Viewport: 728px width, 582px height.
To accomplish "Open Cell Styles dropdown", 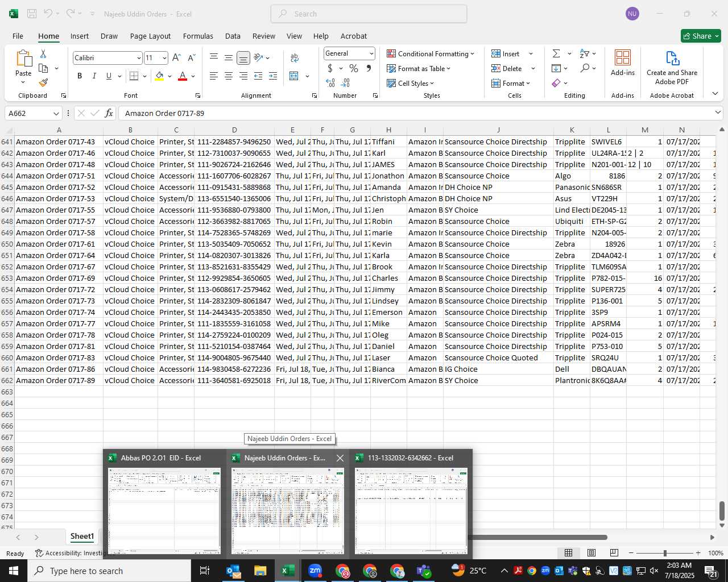I will coord(411,83).
